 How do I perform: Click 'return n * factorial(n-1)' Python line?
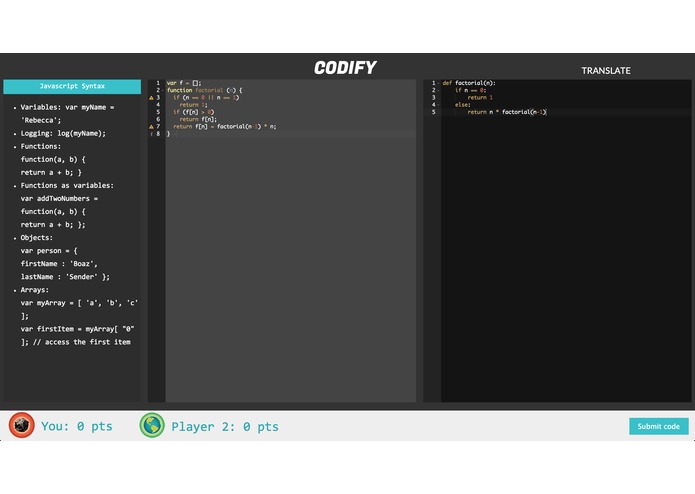click(507, 112)
